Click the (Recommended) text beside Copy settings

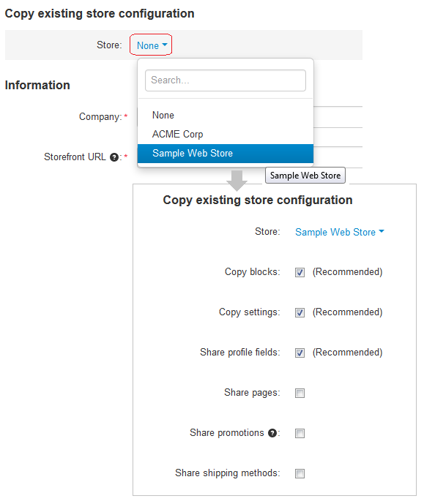click(x=347, y=312)
